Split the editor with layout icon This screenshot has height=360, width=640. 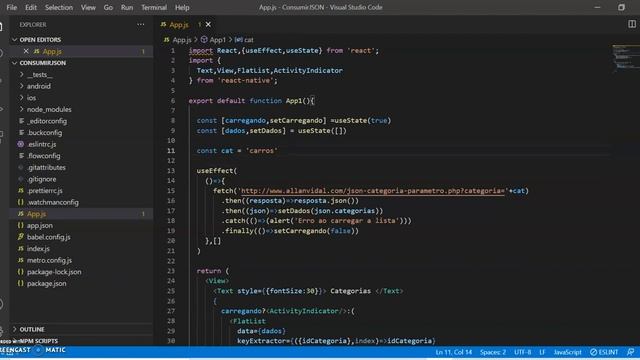tap(631, 24)
